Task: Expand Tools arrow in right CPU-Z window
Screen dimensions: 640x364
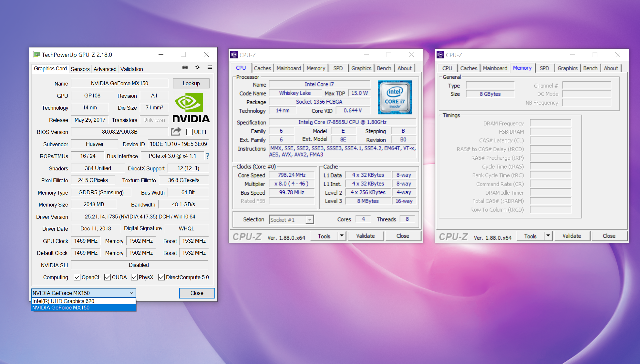Action: pyautogui.click(x=548, y=236)
